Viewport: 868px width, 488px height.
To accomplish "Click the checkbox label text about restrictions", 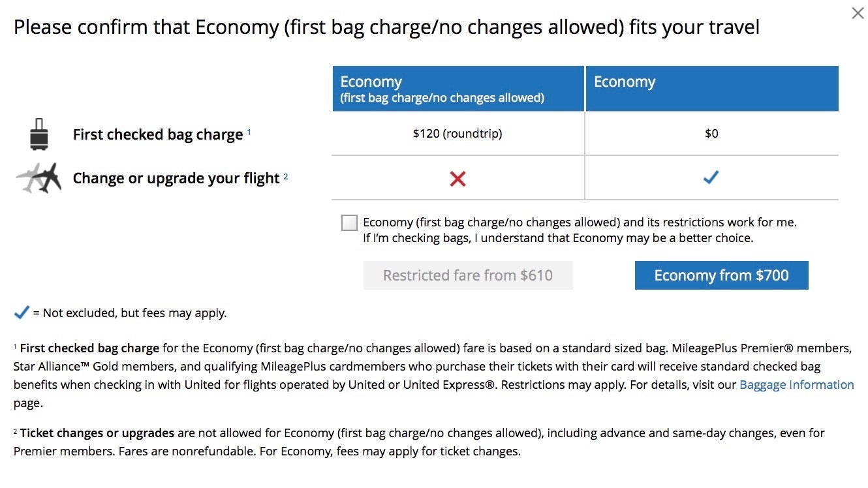I will point(580,230).
